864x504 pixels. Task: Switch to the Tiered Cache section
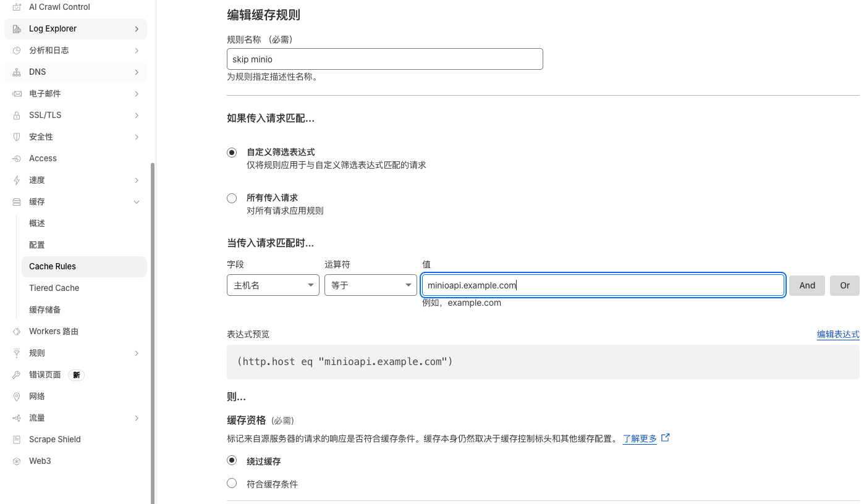(54, 288)
